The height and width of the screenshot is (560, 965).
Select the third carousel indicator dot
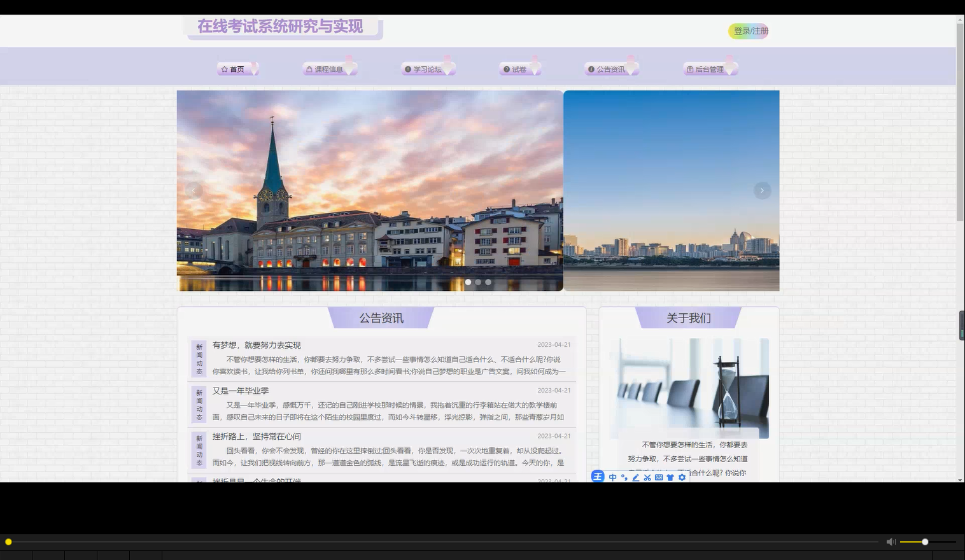(488, 282)
